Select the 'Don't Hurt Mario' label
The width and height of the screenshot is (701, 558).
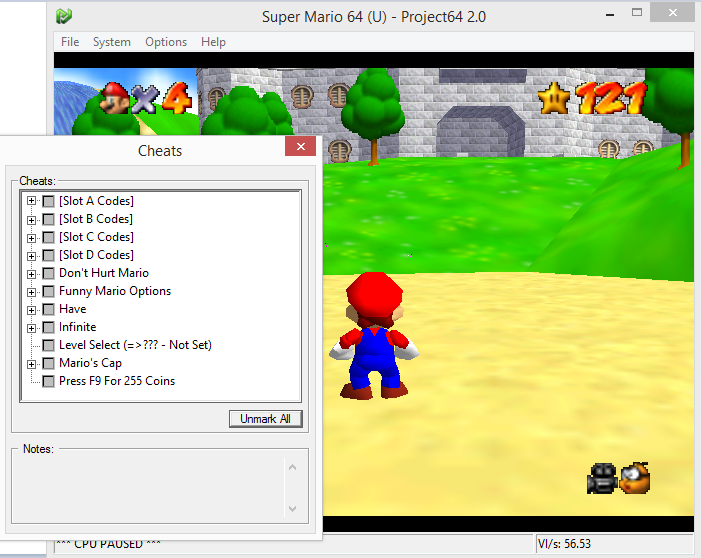(x=104, y=273)
